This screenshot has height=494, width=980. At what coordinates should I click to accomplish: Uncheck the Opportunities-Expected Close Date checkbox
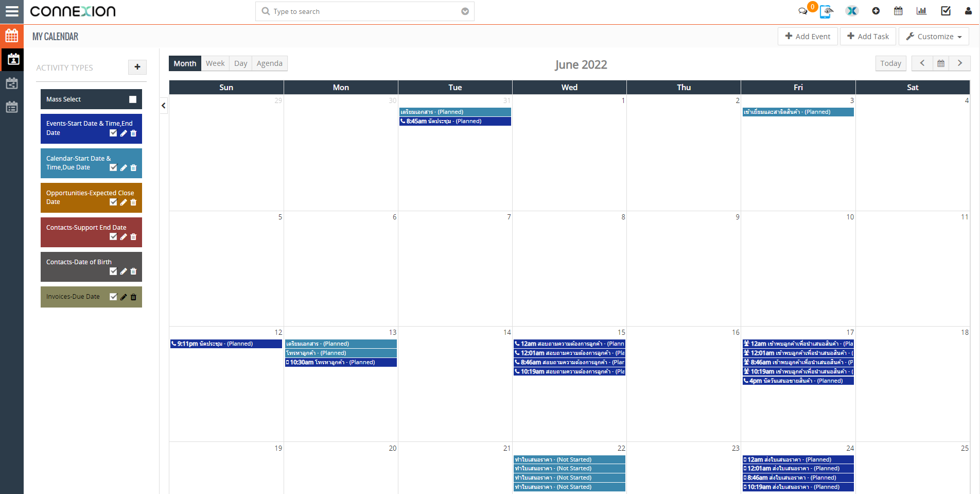coord(113,202)
